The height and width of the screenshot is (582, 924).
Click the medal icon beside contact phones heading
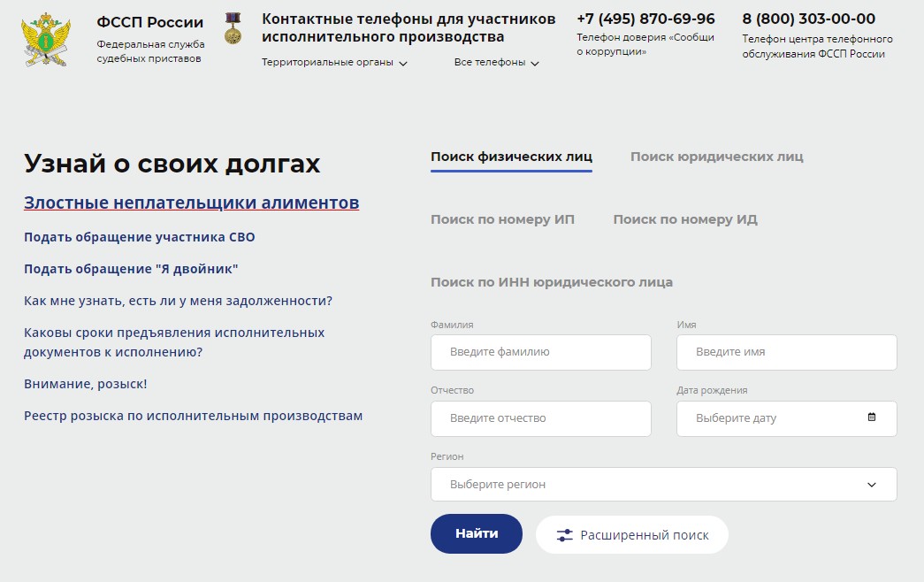[233, 28]
